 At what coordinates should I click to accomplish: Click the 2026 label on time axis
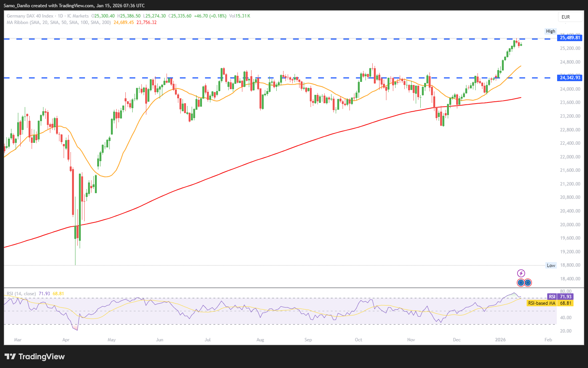pos(500,340)
